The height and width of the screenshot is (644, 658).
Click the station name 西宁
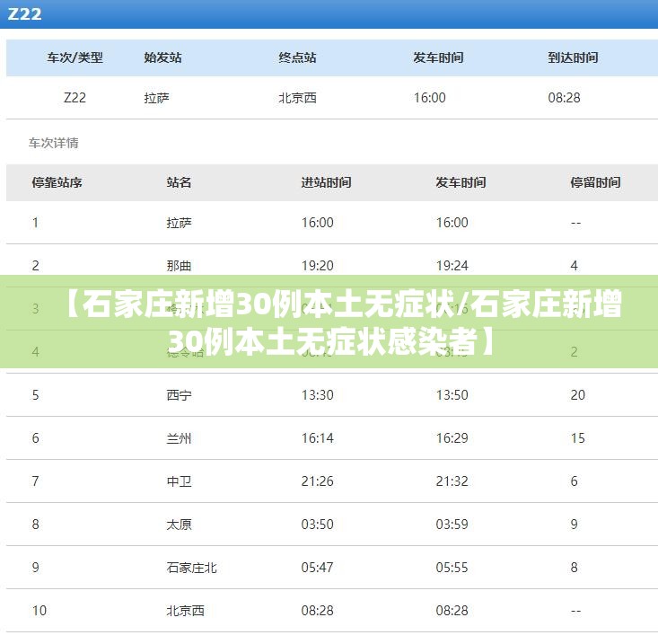point(180,395)
